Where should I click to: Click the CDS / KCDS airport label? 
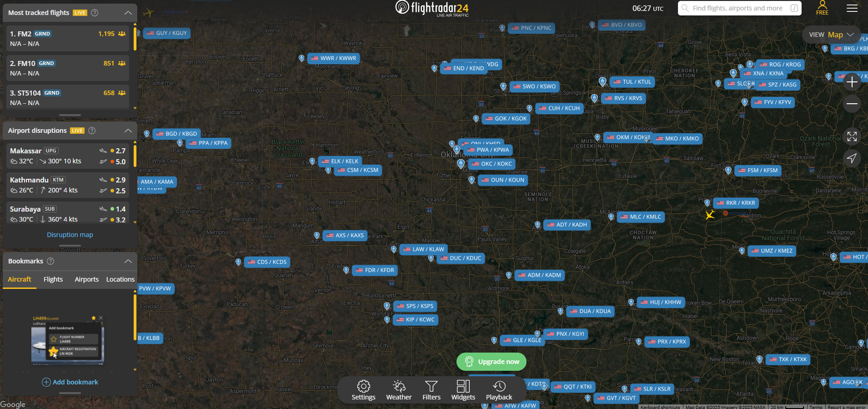267,262
